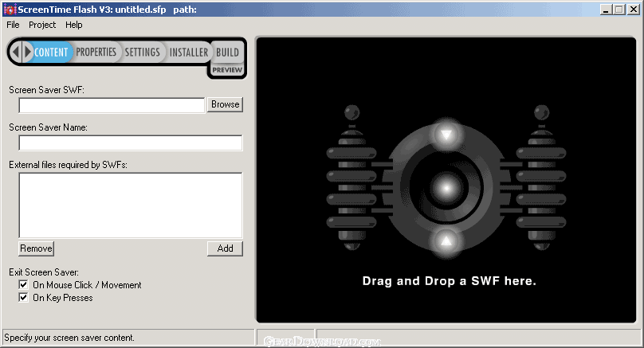Go to the Installer tab
644x348 pixels.
[189, 52]
